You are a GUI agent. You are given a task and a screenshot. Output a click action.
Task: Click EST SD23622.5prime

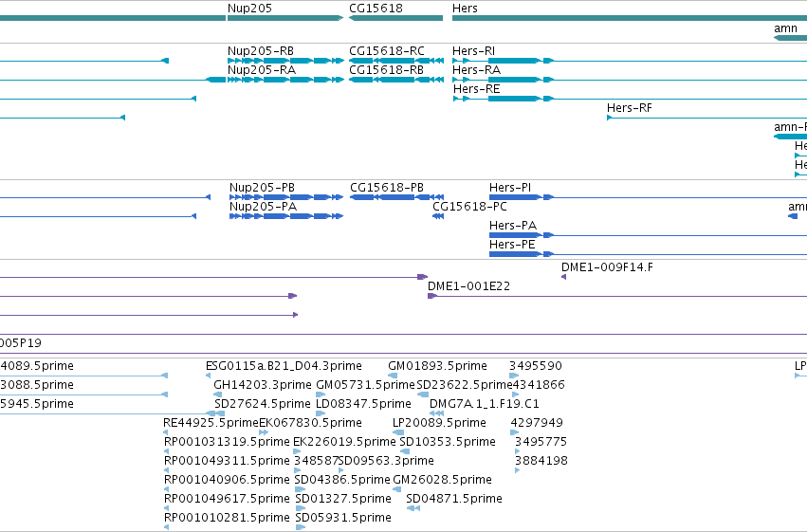[465, 385]
